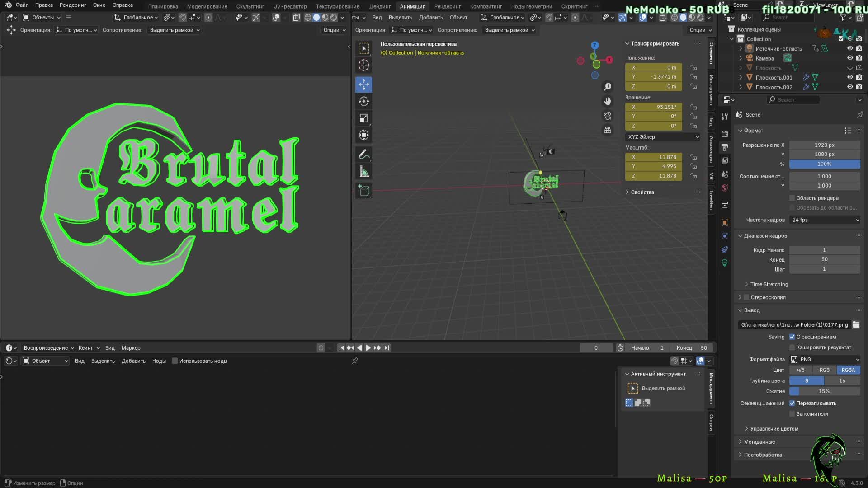Toggle camera view icon in viewport
Screen dimensions: 868x488
point(608,116)
